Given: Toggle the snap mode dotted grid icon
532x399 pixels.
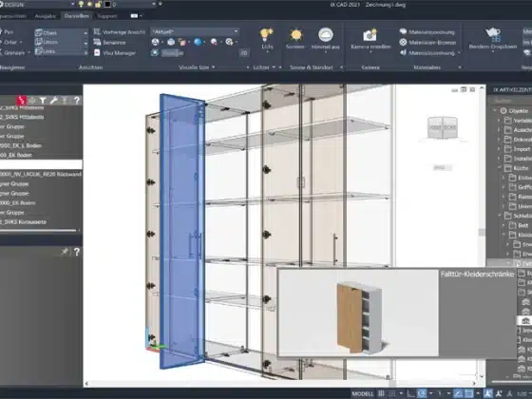Looking at the screenshot, I should click(x=391, y=393).
